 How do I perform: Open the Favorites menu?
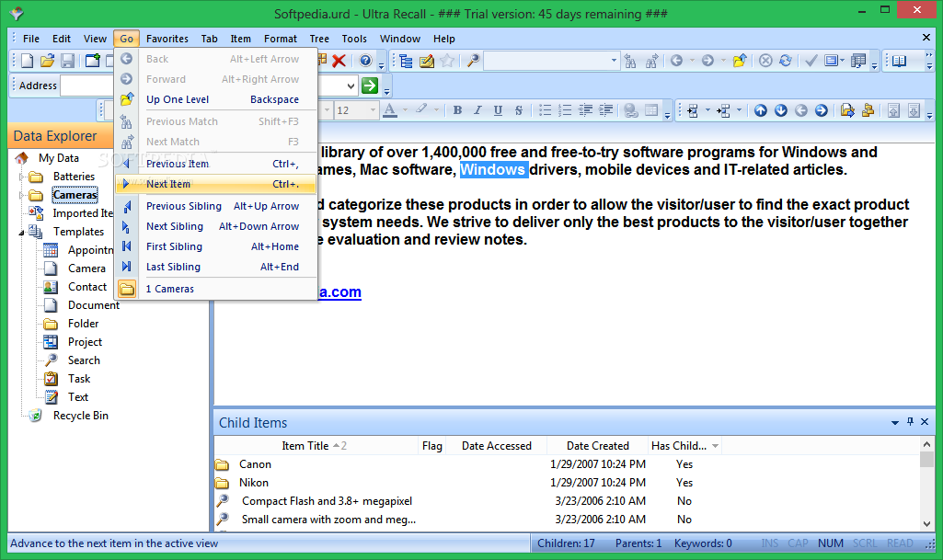[x=167, y=39]
